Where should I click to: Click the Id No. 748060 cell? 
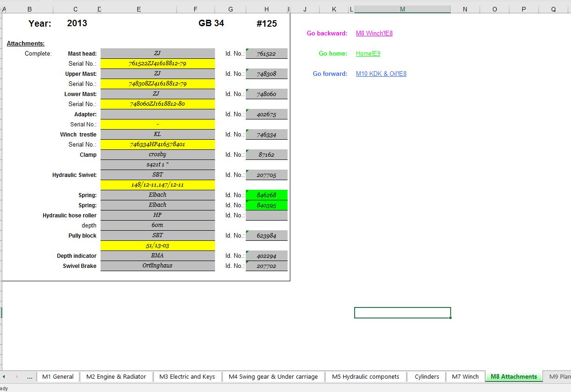266,94
